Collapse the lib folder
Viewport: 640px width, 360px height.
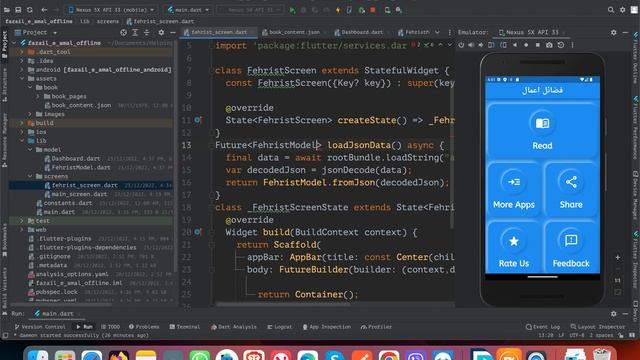click(22, 140)
